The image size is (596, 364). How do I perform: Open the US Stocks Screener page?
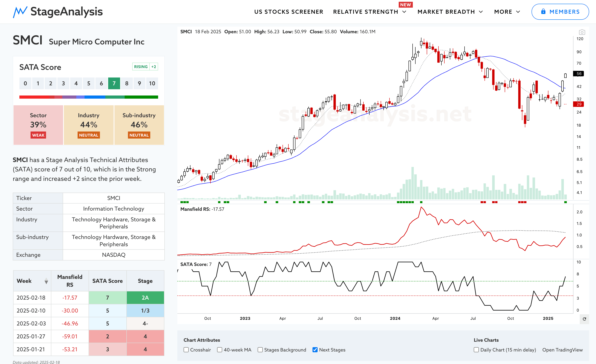[x=289, y=12]
